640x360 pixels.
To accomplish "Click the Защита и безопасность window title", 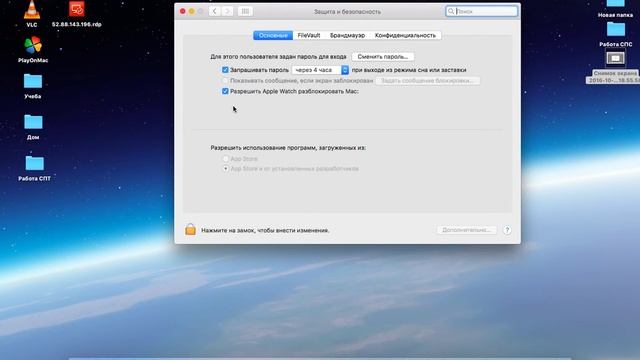I will pyautogui.click(x=347, y=12).
